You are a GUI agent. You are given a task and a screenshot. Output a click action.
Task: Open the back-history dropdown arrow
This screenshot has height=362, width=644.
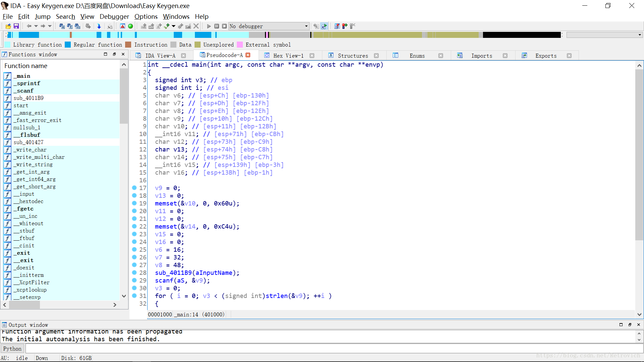tap(36, 26)
